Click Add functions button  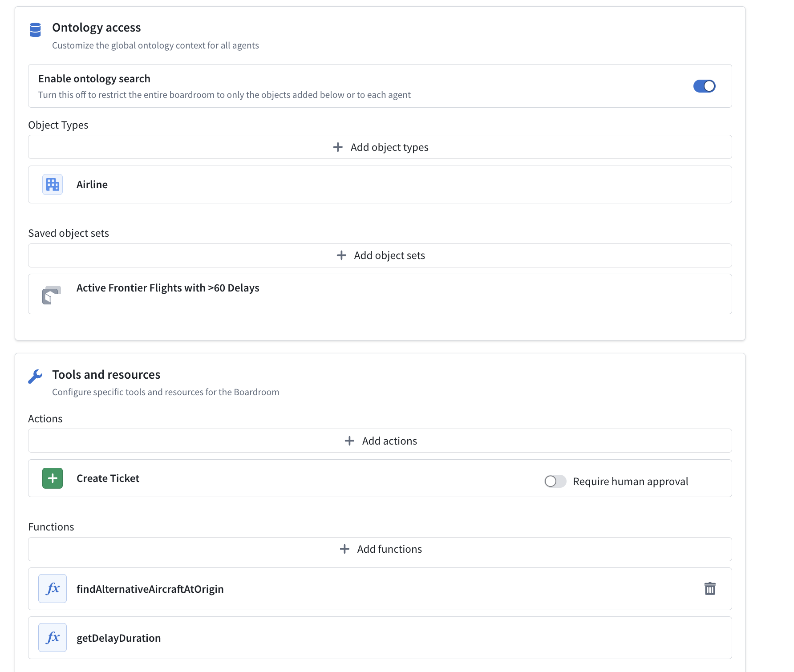click(x=380, y=549)
